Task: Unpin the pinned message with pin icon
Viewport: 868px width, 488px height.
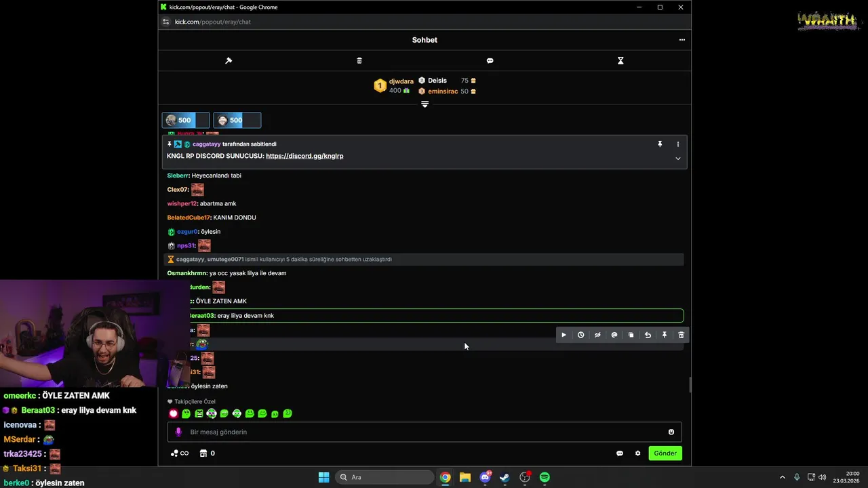Action: click(x=660, y=144)
